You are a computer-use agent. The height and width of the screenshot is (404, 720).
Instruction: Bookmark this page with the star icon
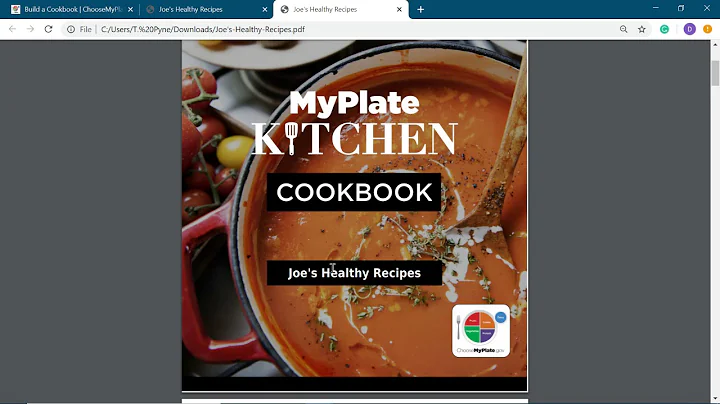[641, 29]
